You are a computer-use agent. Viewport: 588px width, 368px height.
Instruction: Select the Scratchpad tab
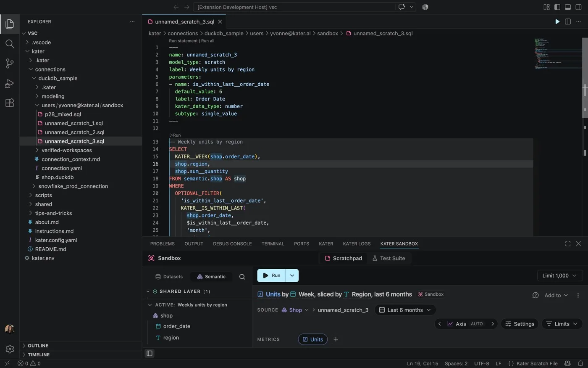tap(344, 258)
